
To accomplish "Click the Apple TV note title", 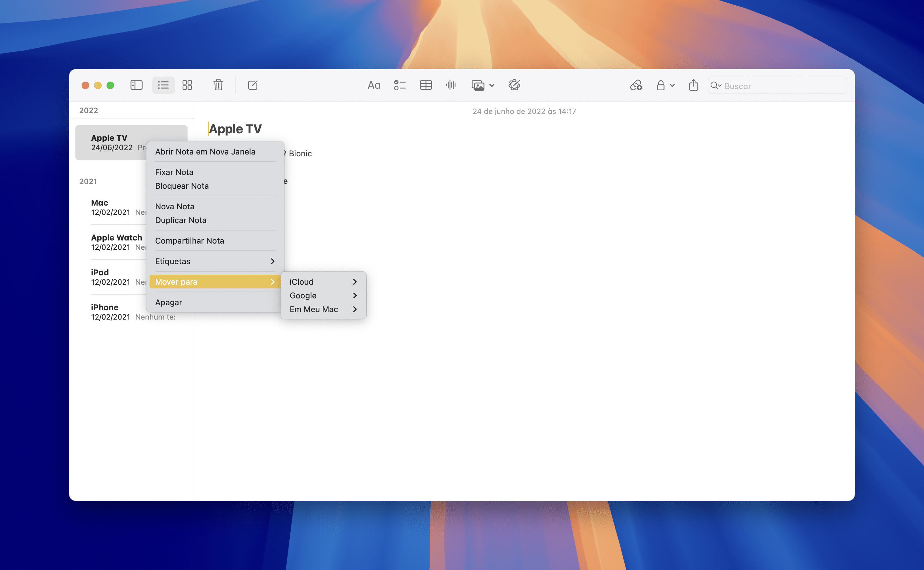I will coord(235,129).
